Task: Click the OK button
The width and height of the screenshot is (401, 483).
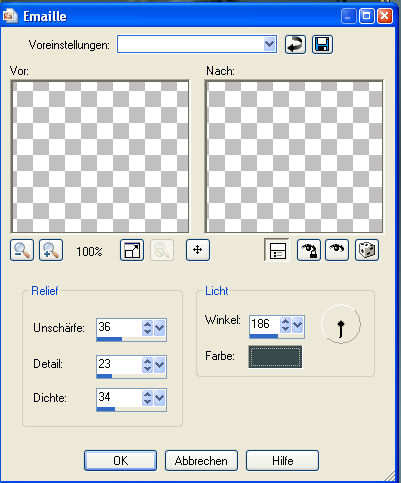Action: [x=120, y=461]
